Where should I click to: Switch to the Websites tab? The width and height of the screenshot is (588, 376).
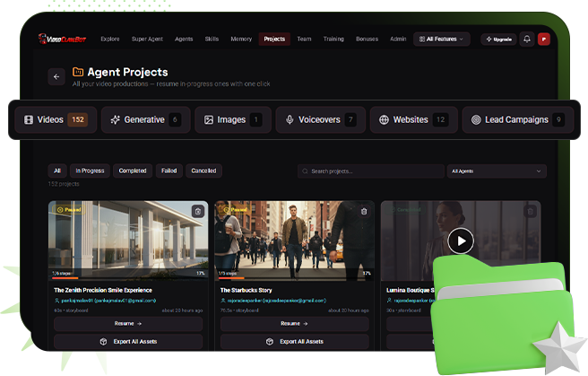413,119
